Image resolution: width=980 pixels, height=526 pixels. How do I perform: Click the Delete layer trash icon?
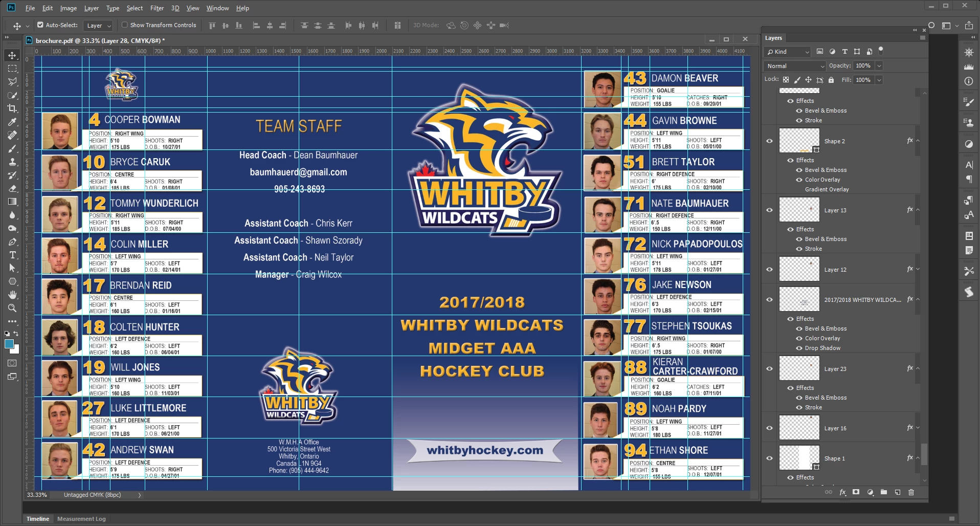click(x=911, y=492)
